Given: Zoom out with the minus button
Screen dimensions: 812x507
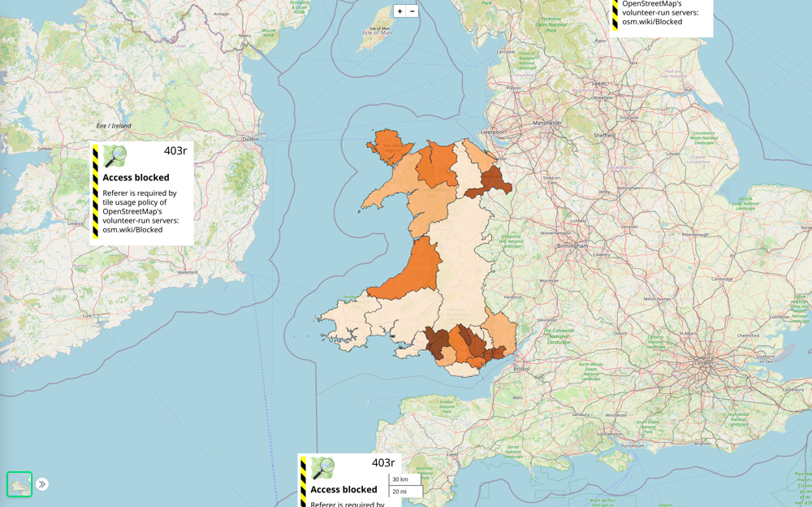Looking at the screenshot, I should (412, 11).
